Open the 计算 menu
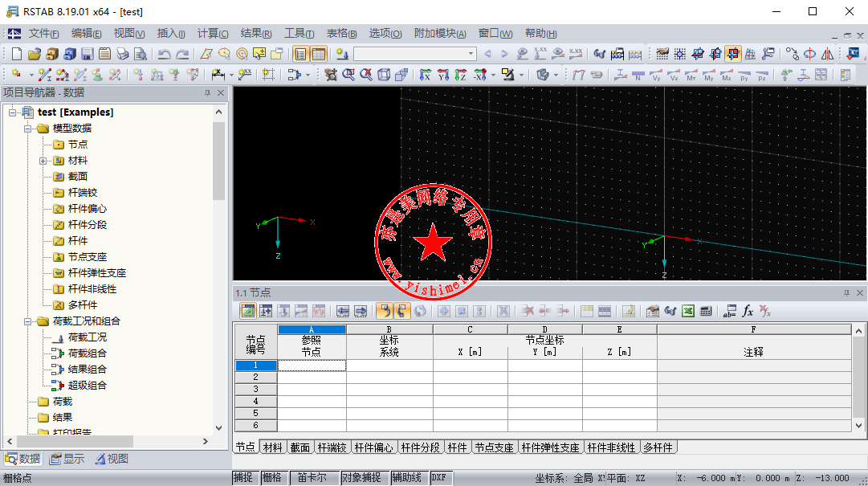This screenshot has width=868, height=486. (x=213, y=34)
